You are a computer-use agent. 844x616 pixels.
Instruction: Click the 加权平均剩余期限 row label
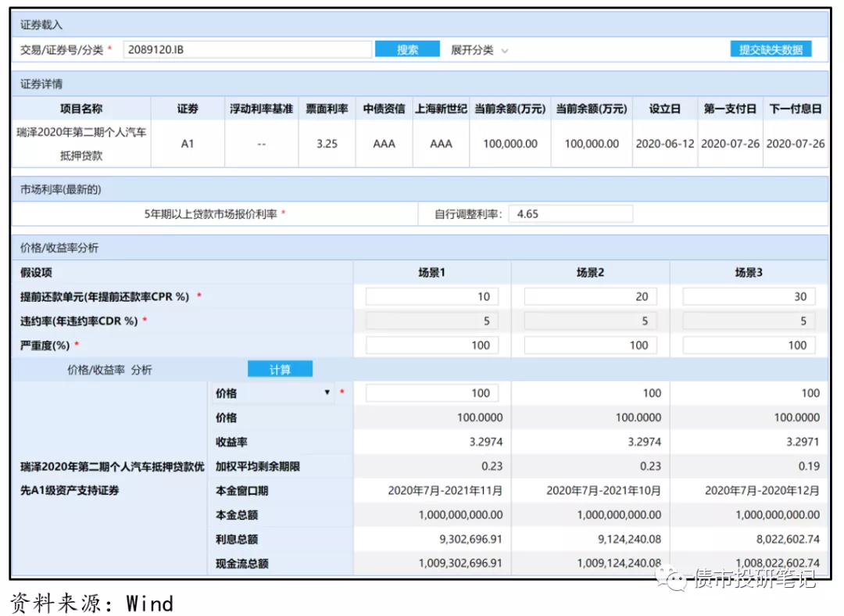pos(257,467)
